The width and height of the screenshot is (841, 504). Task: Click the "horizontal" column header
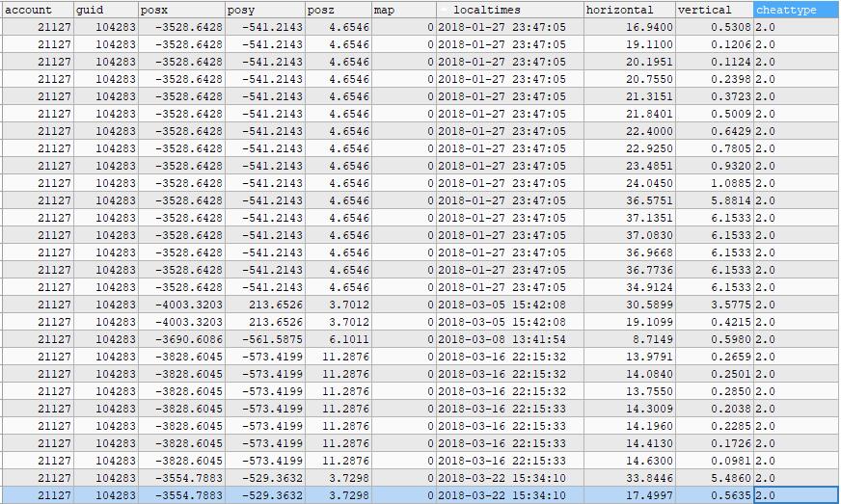pyautogui.click(x=629, y=10)
